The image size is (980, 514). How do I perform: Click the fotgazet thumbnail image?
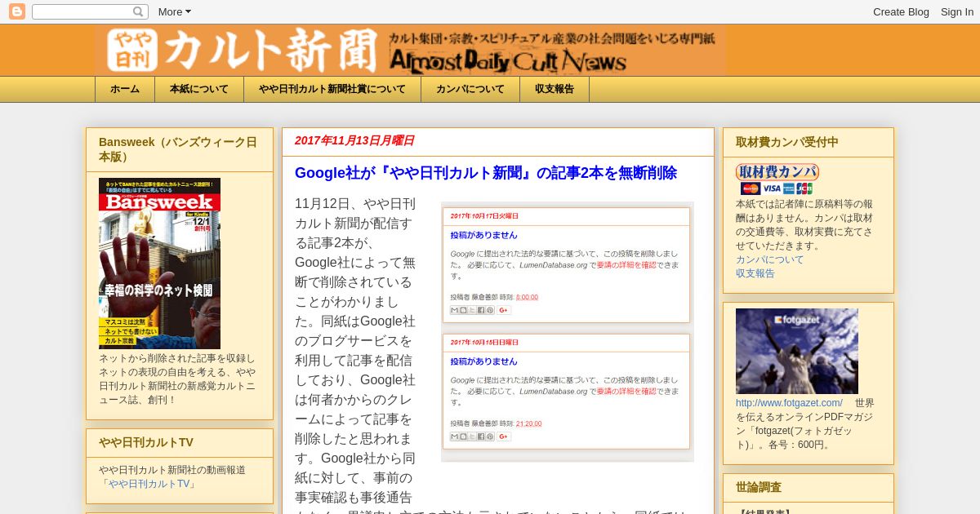click(x=797, y=351)
